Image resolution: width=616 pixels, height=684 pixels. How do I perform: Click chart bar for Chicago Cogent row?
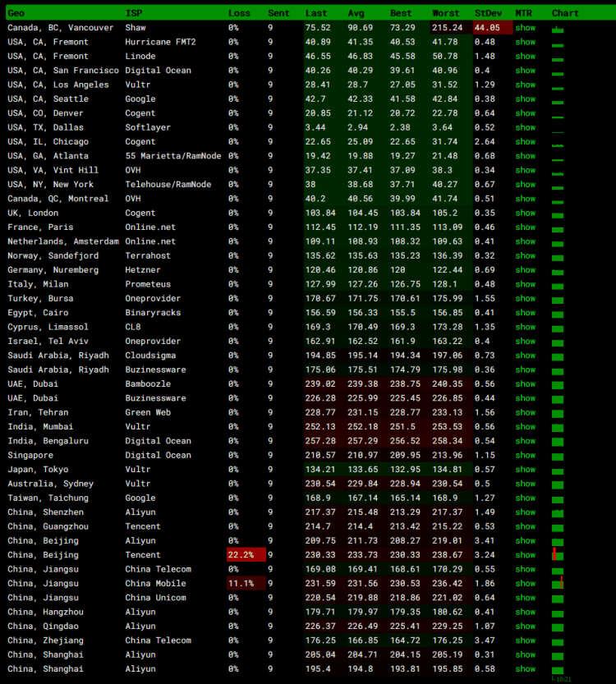558,145
